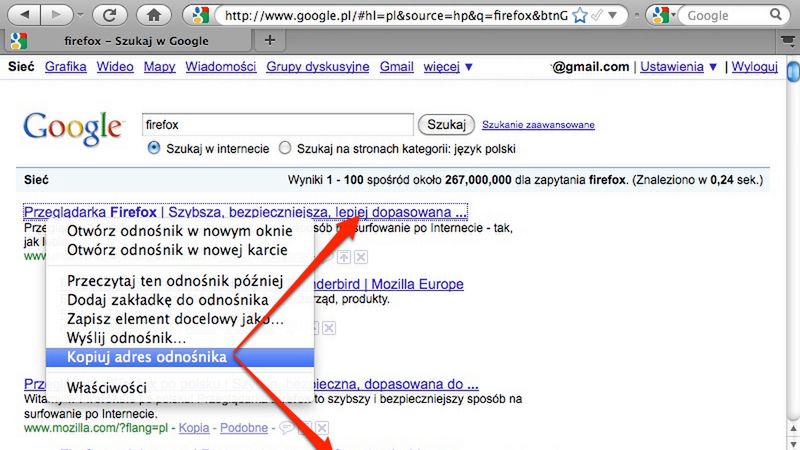This screenshot has height=450, width=800.
Task: Remove the Mozilla Europe result with its X icon
Action: (329, 328)
